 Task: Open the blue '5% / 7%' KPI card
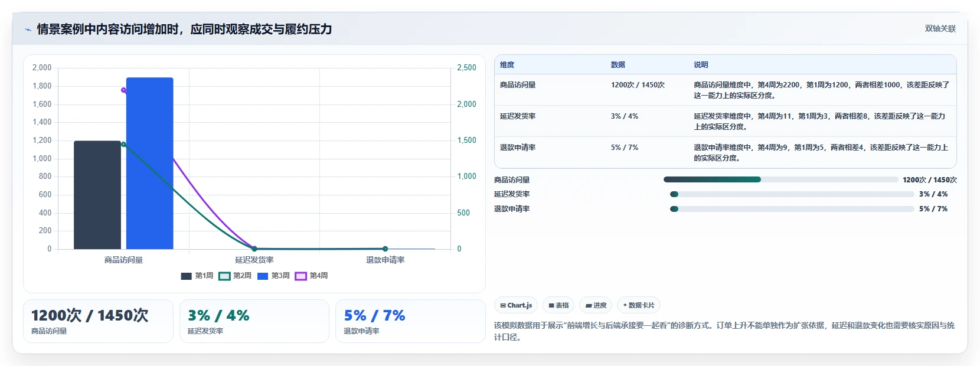(410, 321)
